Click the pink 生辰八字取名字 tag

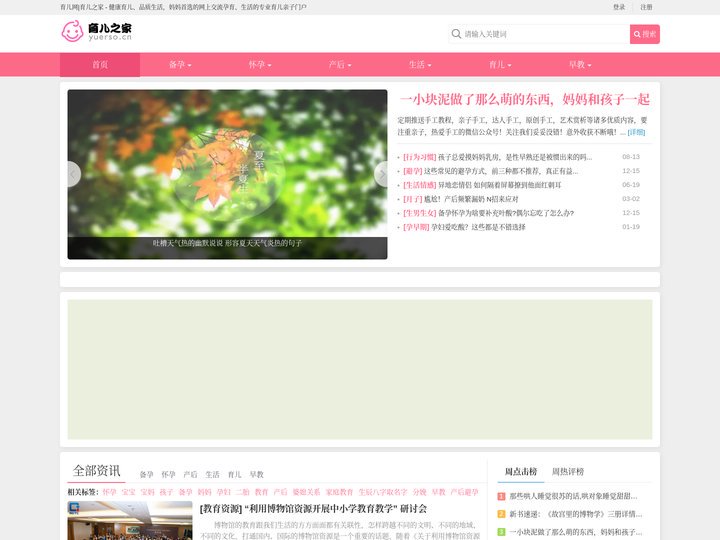click(x=383, y=492)
